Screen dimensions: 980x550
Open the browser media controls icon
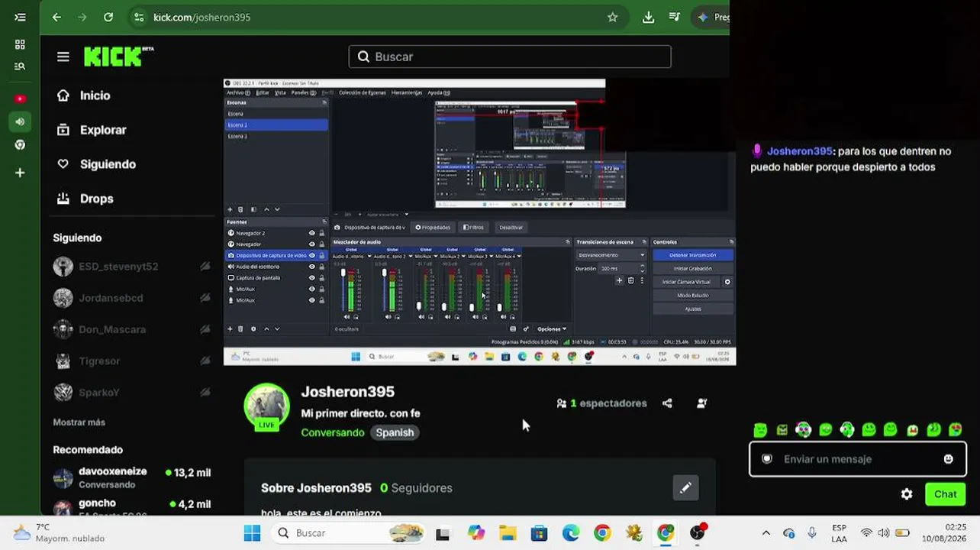pos(675,17)
